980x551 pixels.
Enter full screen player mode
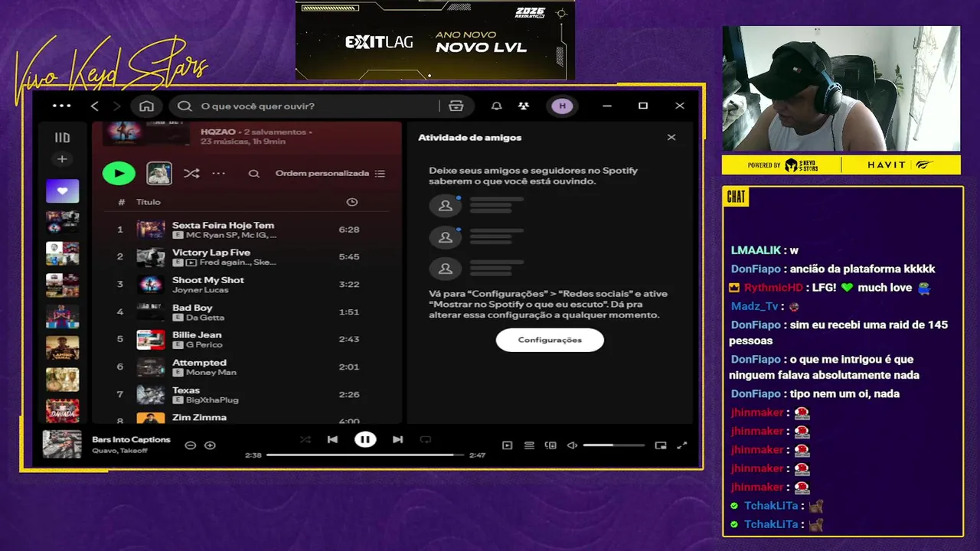click(682, 445)
